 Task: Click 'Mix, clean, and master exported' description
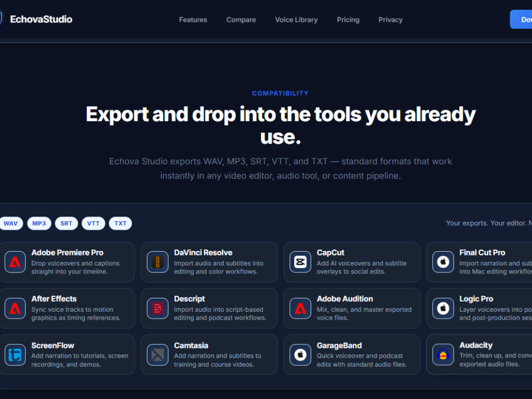point(364,313)
